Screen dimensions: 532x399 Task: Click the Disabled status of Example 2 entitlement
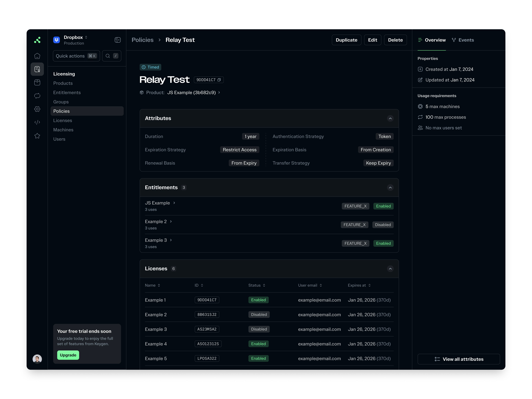pyautogui.click(x=383, y=225)
